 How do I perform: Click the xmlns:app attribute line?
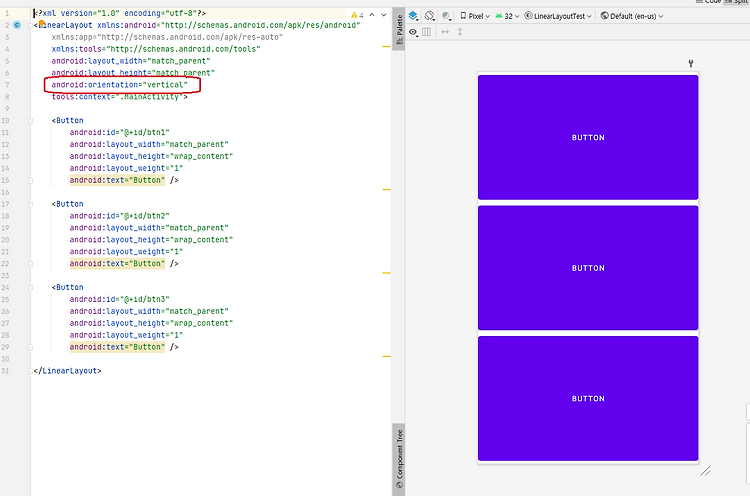(x=167, y=37)
